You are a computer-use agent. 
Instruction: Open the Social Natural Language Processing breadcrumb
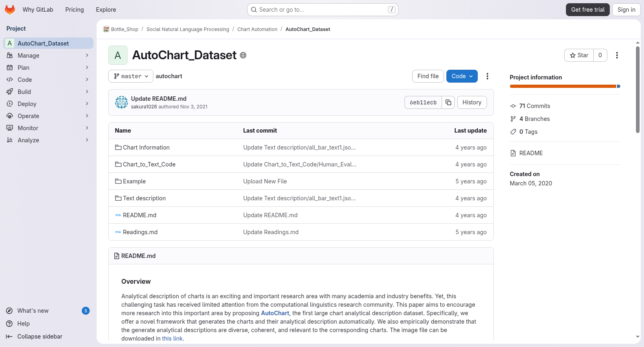(x=188, y=29)
